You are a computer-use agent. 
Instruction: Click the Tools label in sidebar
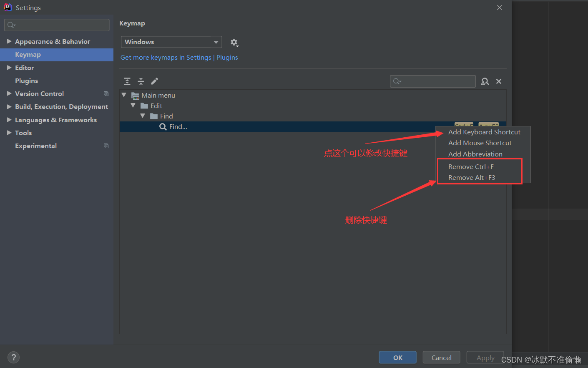[x=23, y=133]
